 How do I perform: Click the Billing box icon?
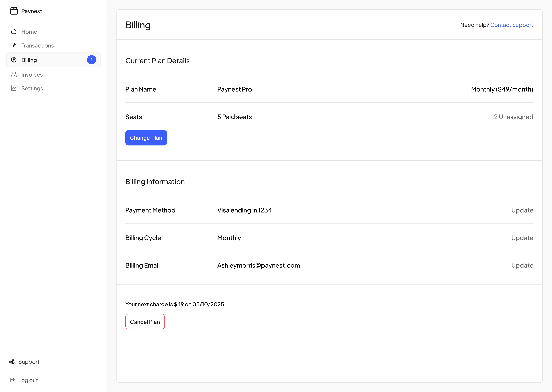click(14, 60)
